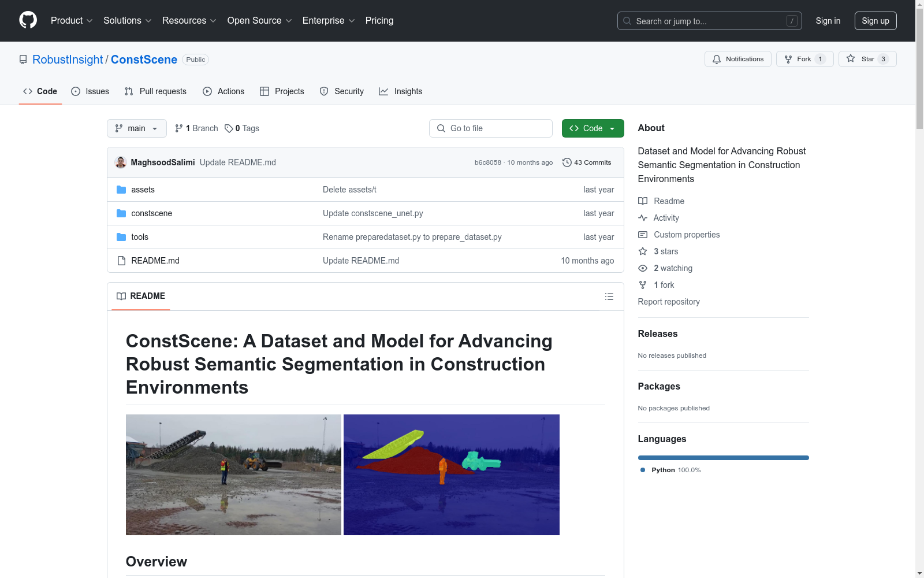View the 43 Commits history

click(587, 162)
